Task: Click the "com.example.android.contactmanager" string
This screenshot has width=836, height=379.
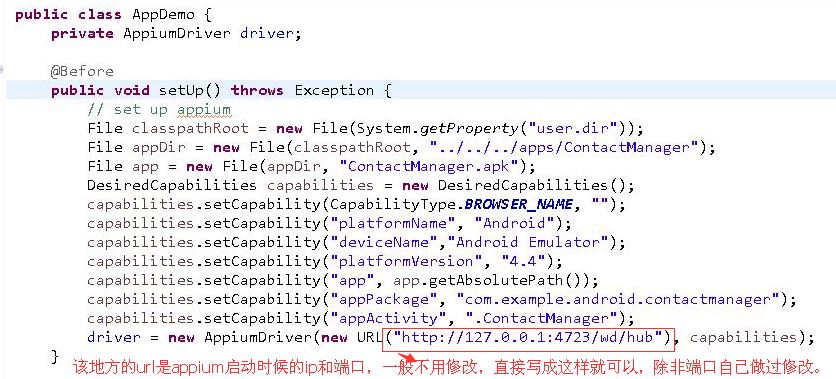Action: click(618, 300)
